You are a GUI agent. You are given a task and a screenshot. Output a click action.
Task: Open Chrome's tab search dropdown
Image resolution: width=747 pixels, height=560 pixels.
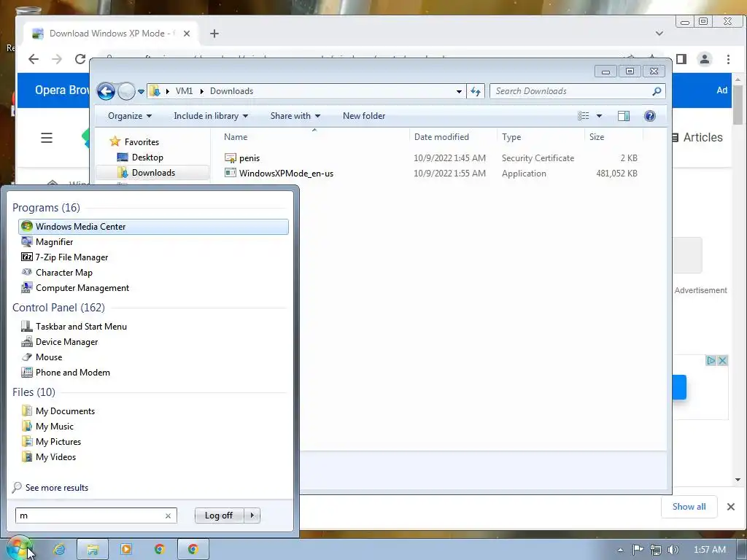(659, 34)
